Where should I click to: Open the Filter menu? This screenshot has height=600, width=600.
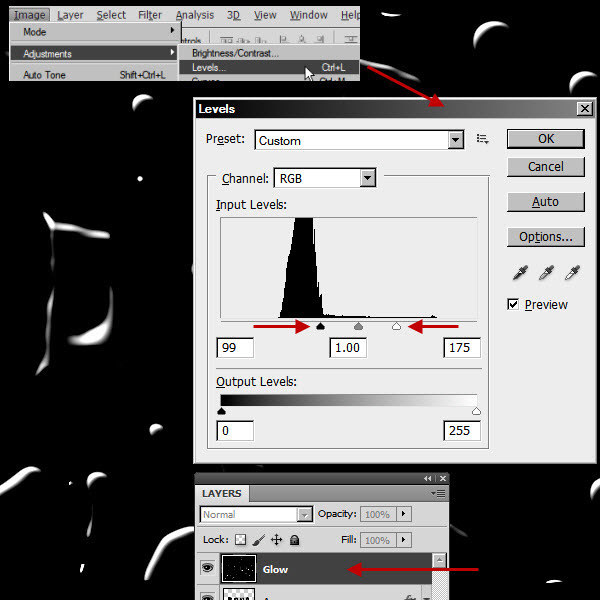150,15
